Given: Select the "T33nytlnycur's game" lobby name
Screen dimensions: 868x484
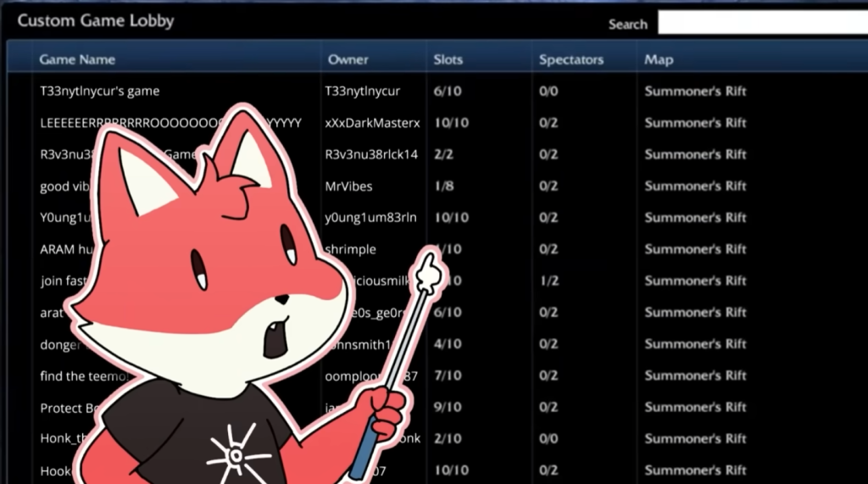Looking at the screenshot, I should point(99,91).
